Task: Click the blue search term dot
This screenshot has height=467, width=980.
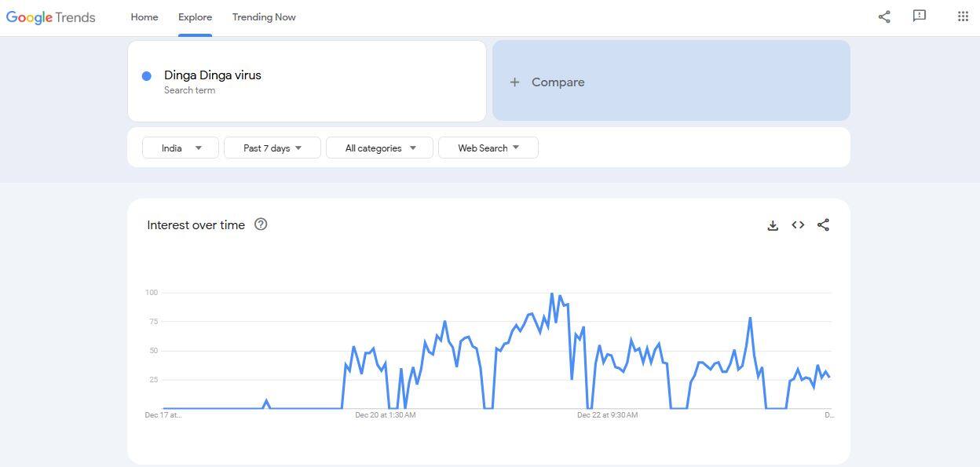Action: click(146, 76)
